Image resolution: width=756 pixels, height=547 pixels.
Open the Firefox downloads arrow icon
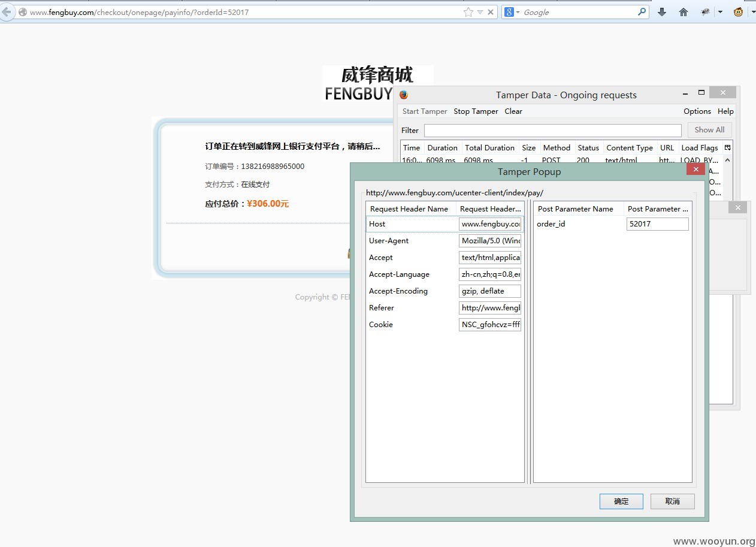point(662,12)
